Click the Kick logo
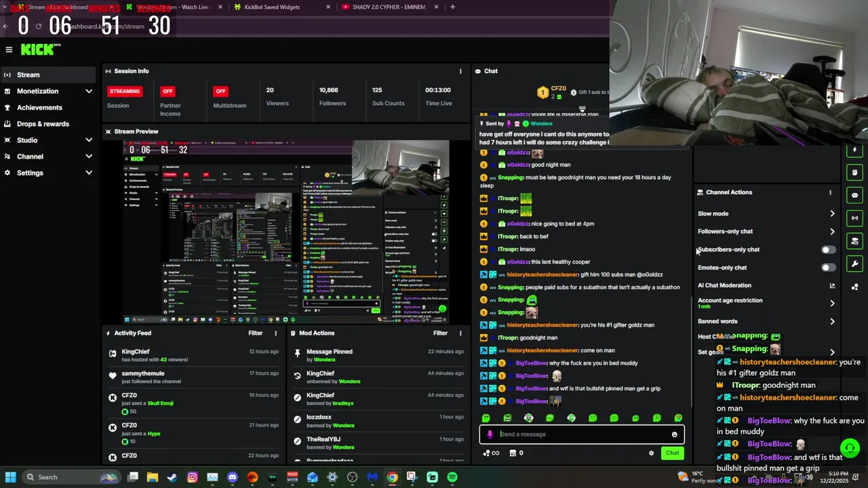 (x=41, y=49)
